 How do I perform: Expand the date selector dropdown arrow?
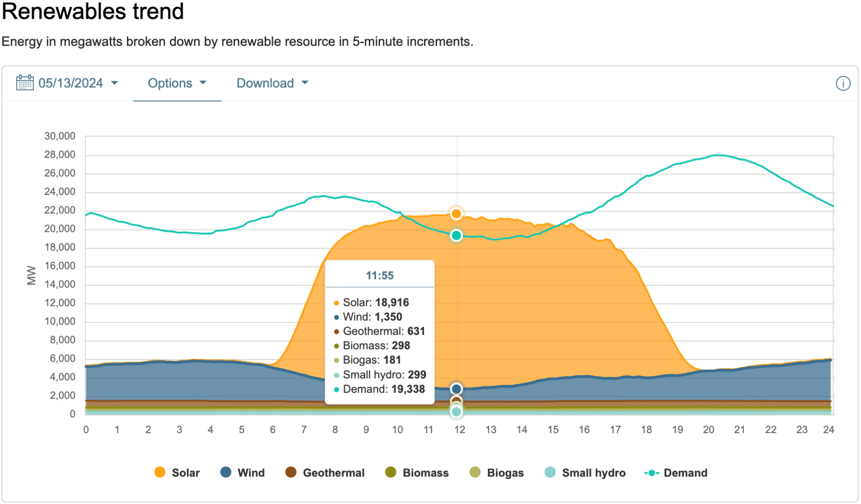pos(115,82)
